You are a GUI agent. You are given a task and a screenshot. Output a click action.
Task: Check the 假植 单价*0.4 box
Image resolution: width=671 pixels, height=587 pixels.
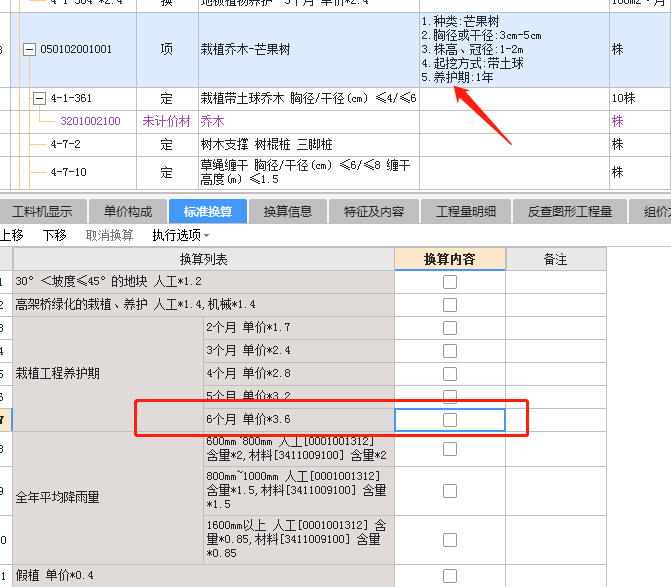pyautogui.click(x=450, y=576)
